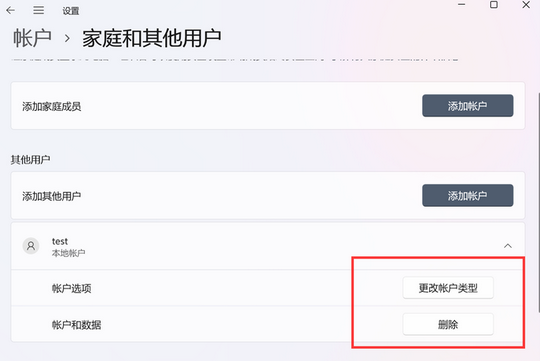This screenshot has height=361, width=540.
Task: Click 添加帐户 for 添加其他用户
Action: click(x=468, y=196)
